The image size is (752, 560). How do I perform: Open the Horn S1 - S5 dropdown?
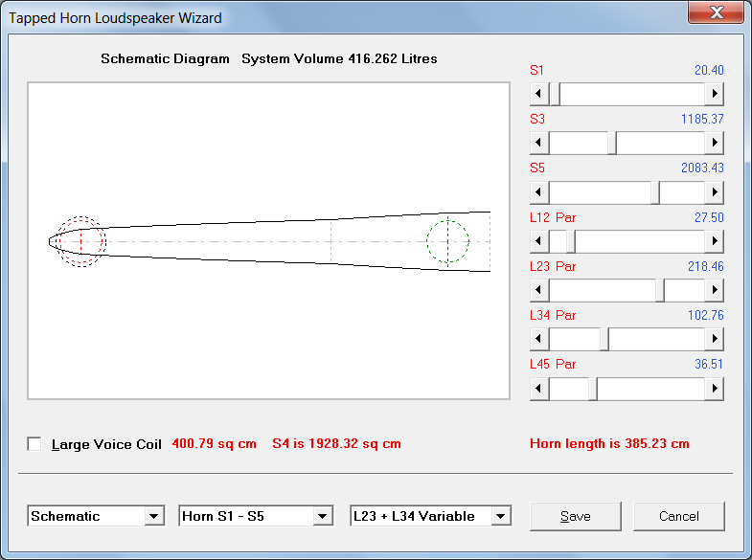click(x=256, y=516)
